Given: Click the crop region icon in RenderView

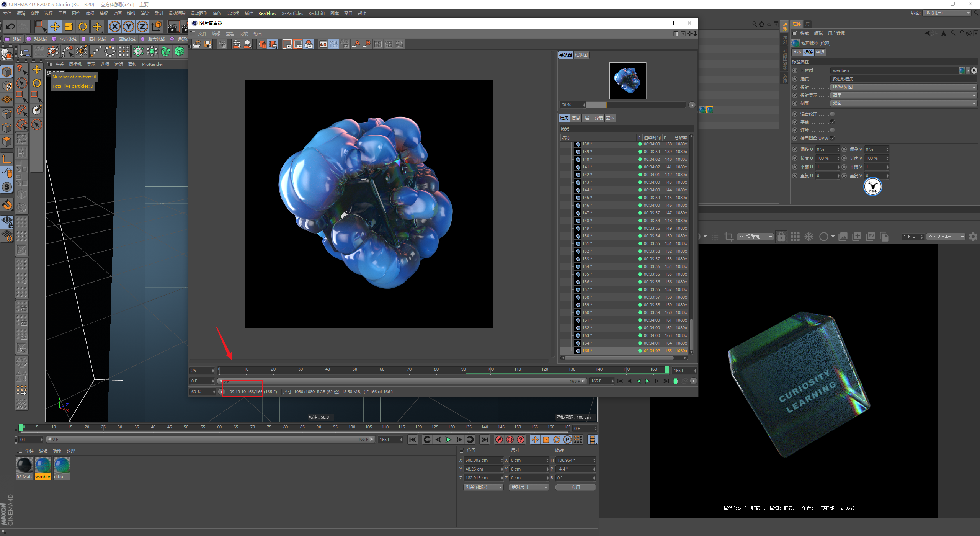Looking at the screenshot, I should [728, 237].
